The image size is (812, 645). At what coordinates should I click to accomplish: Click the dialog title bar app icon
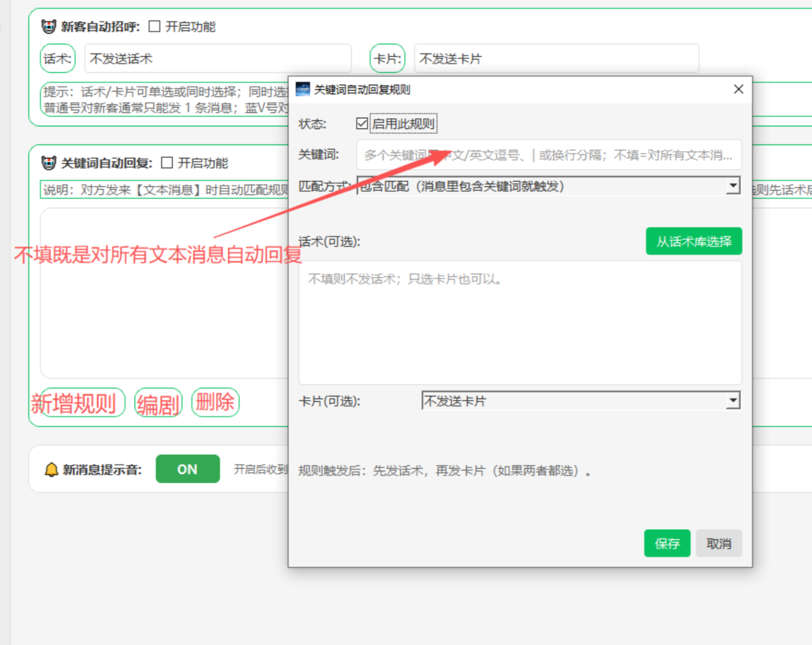tap(303, 89)
